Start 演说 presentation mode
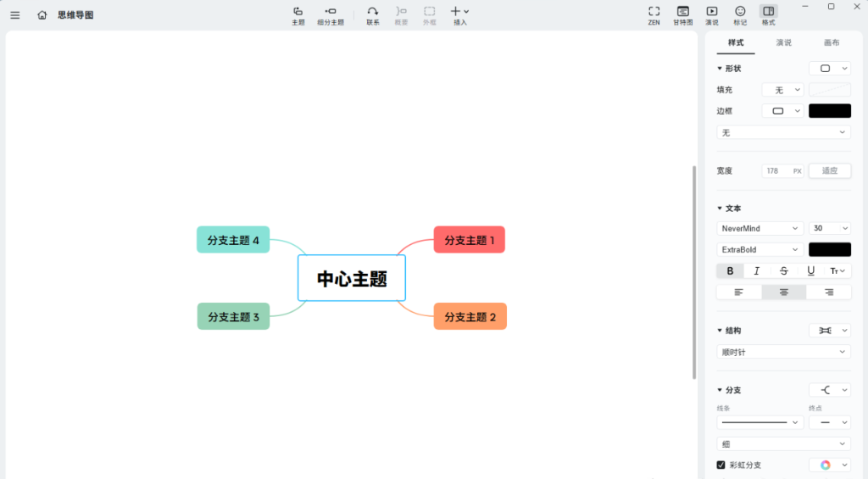The width and height of the screenshot is (868, 479). coord(712,15)
